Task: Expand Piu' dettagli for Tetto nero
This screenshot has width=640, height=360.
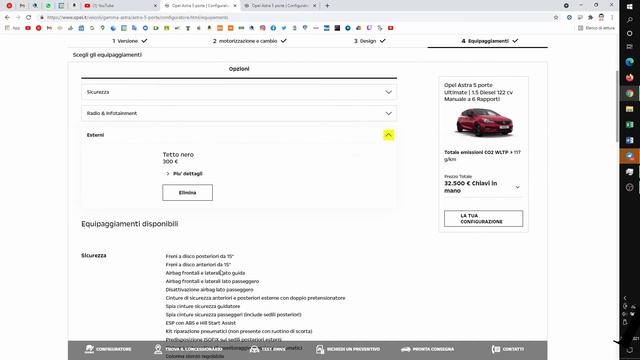Action: (x=184, y=173)
